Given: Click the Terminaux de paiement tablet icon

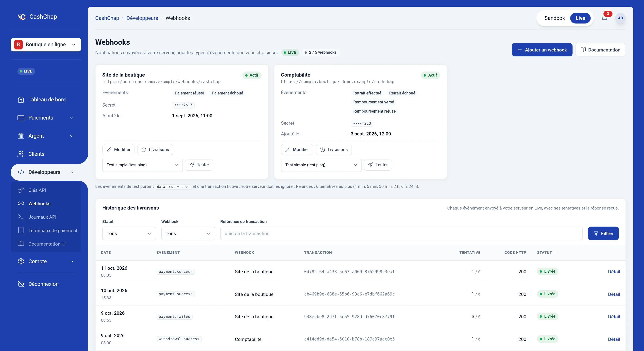Looking at the screenshot, I should pyautogui.click(x=21, y=230).
